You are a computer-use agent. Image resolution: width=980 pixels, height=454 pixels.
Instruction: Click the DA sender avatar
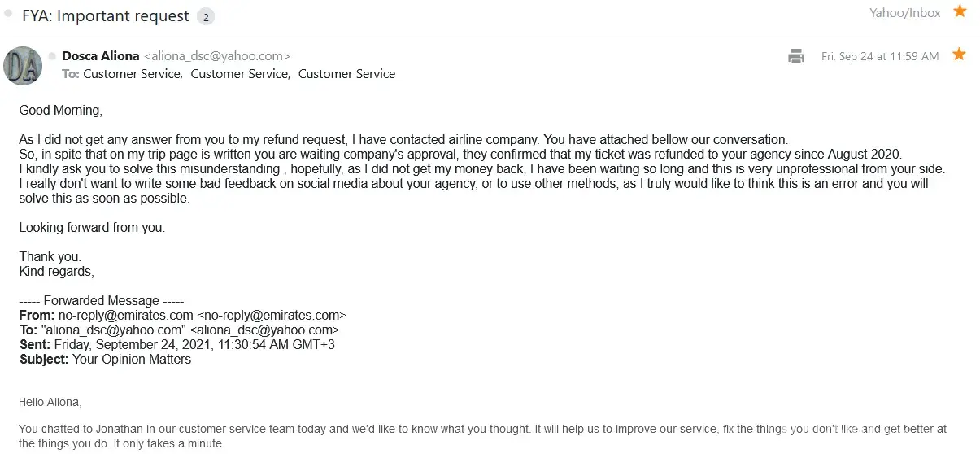tap(23, 66)
